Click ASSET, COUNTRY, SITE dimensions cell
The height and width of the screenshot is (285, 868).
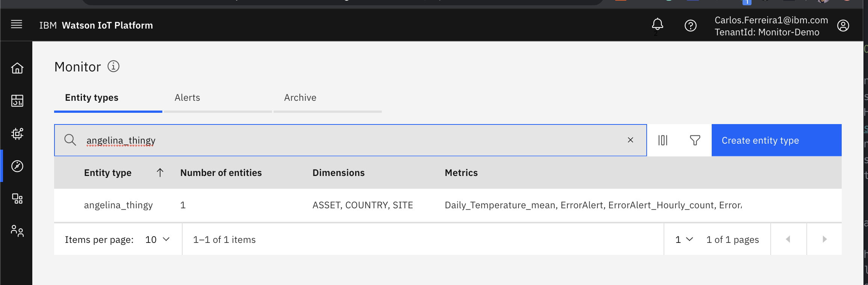coord(363,205)
